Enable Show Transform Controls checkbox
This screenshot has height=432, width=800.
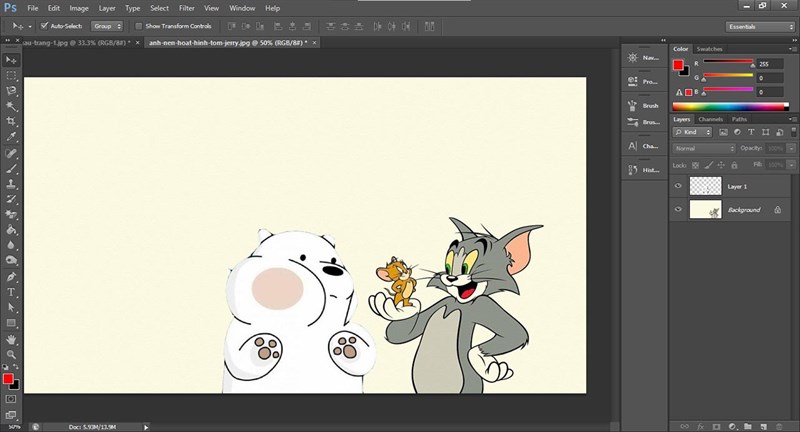pyautogui.click(x=138, y=26)
